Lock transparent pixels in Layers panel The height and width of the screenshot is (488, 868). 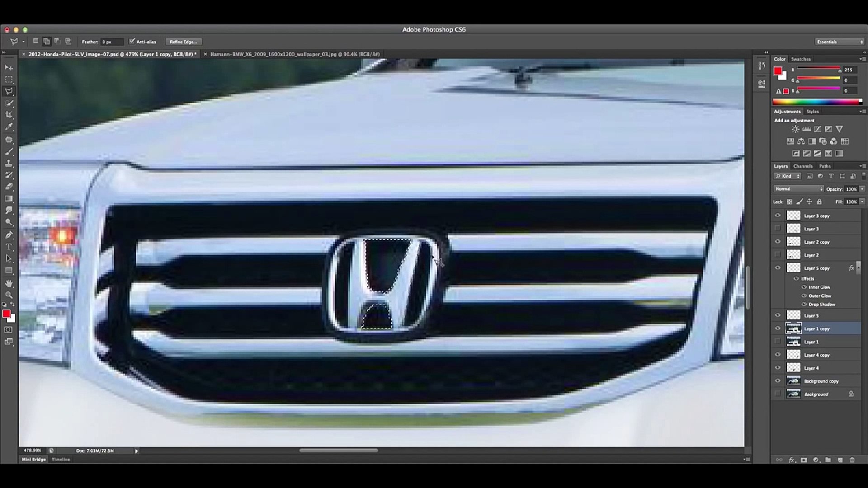(789, 202)
